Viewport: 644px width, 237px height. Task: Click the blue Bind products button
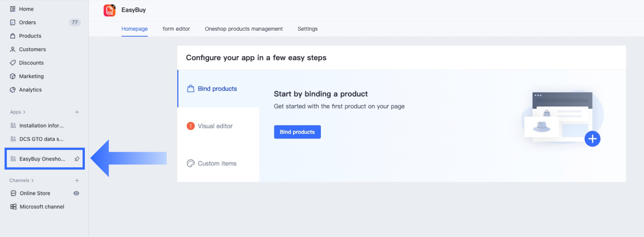pyautogui.click(x=297, y=132)
